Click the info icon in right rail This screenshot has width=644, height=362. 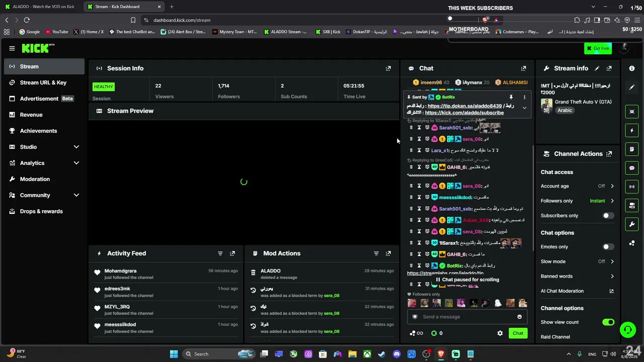click(x=632, y=68)
